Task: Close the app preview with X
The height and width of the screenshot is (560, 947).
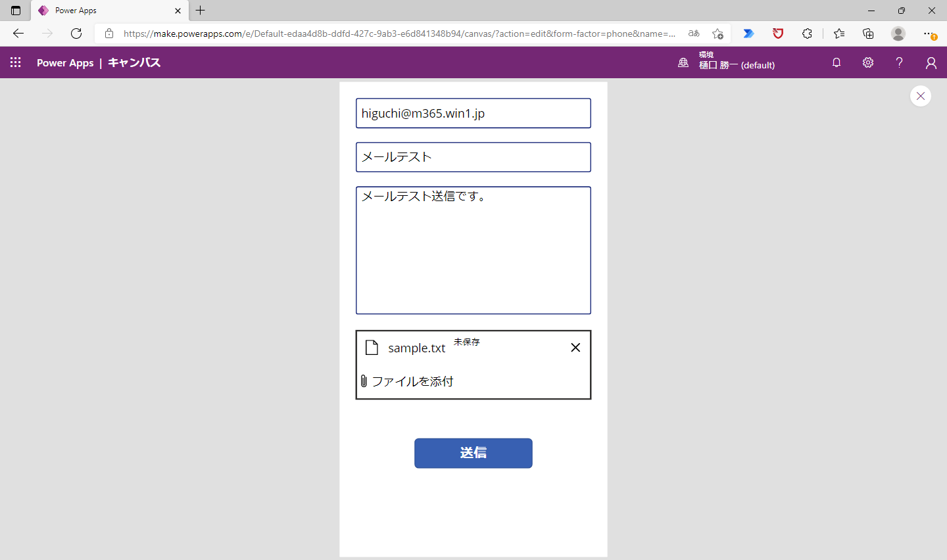Action: [x=921, y=96]
